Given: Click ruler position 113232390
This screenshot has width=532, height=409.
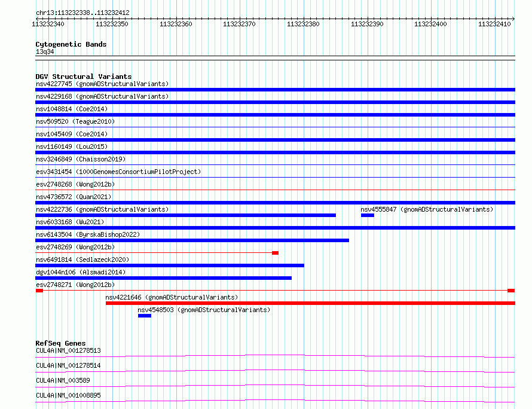Looking at the screenshot, I should coord(367,24).
